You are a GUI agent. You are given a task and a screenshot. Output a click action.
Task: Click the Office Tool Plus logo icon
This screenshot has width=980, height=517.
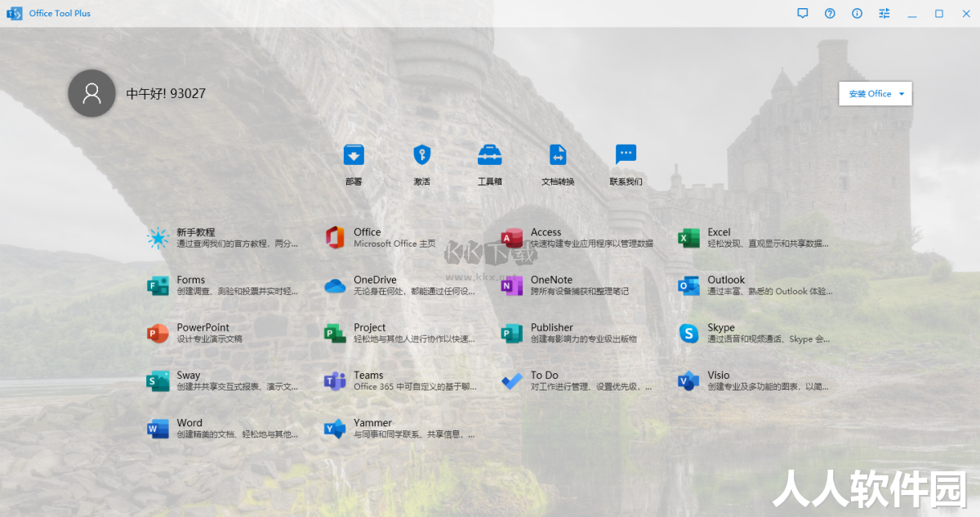coord(14,14)
